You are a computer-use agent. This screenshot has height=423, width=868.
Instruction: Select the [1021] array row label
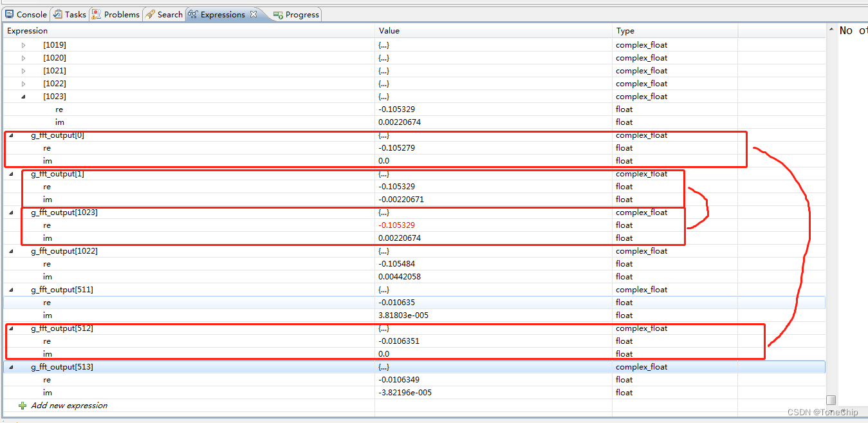55,71
